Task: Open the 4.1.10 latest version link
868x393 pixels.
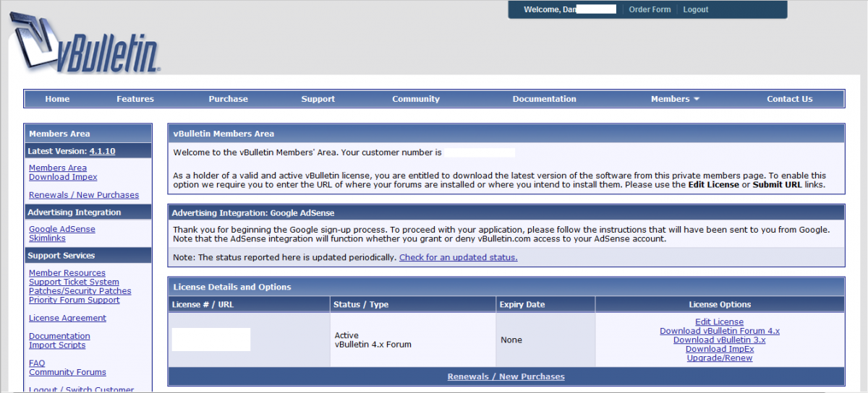Action: [103, 151]
